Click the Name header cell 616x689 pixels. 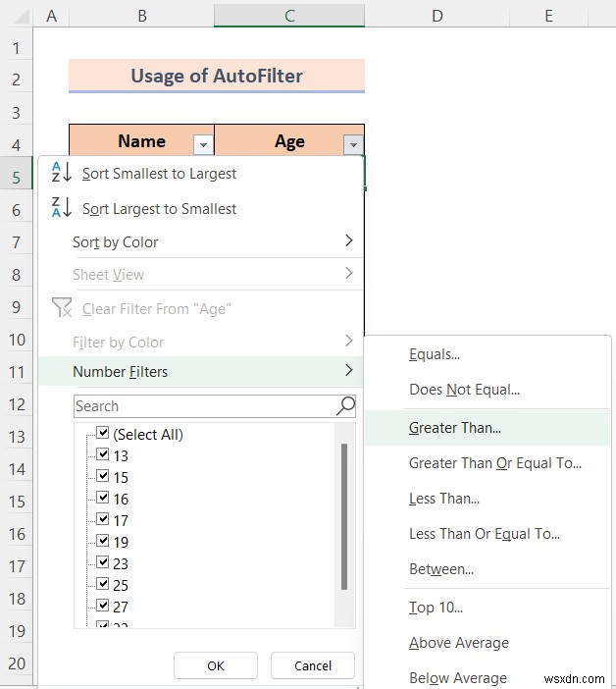click(141, 140)
